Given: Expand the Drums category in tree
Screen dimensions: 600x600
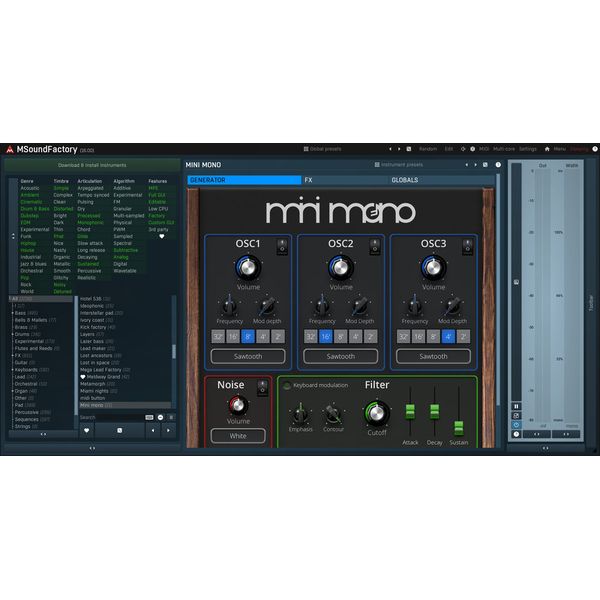Looking at the screenshot, I should [13, 334].
